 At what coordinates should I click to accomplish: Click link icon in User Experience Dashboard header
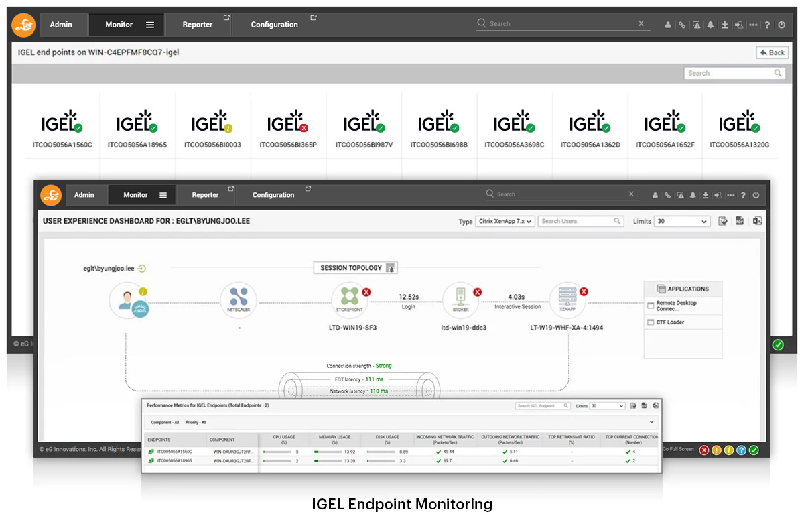click(x=667, y=195)
